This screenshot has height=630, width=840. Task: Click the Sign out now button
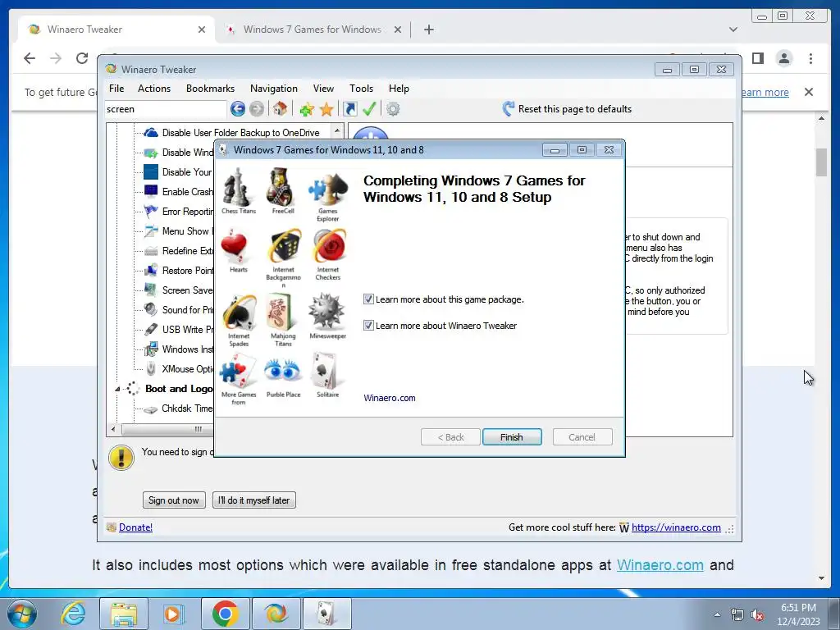pos(174,500)
